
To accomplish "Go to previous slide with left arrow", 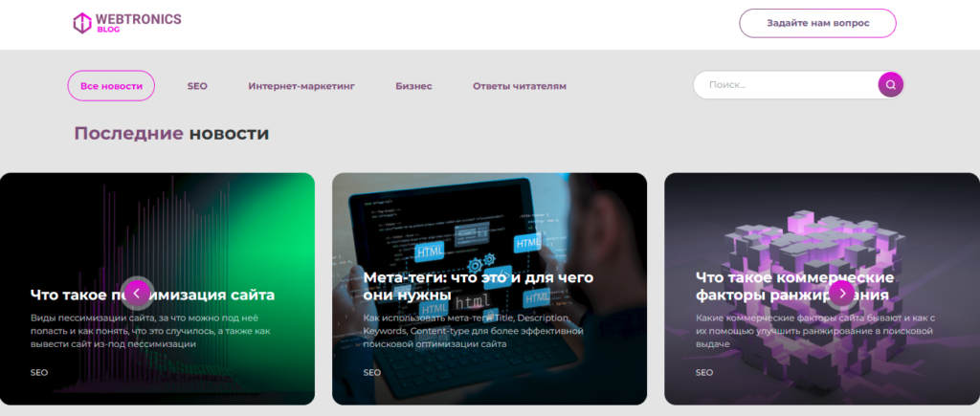I will pos(138,292).
